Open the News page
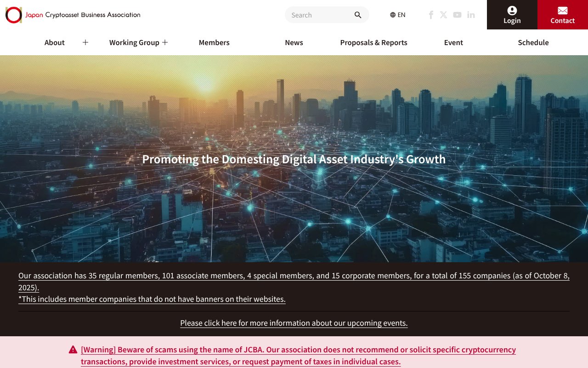This screenshot has width=588, height=368. tap(294, 42)
